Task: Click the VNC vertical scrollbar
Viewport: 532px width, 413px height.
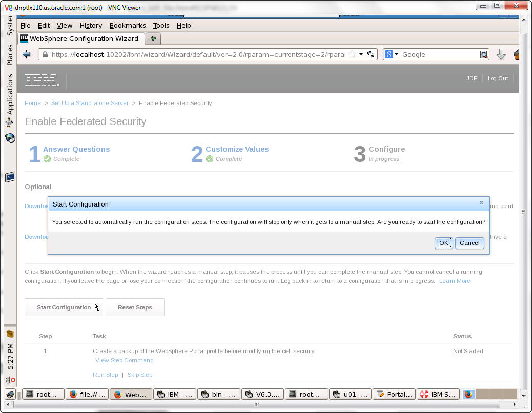Action: (x=524, y=211)
